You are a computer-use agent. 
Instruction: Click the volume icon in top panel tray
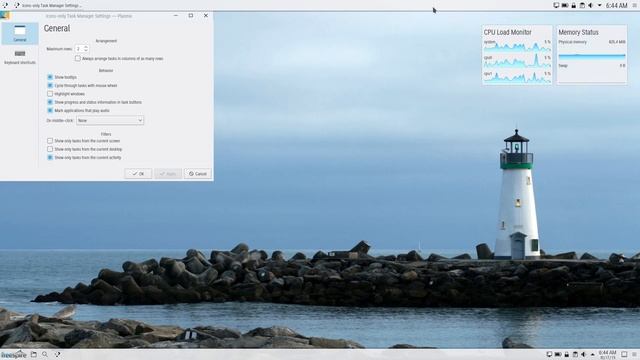click(x=591, y=5)
